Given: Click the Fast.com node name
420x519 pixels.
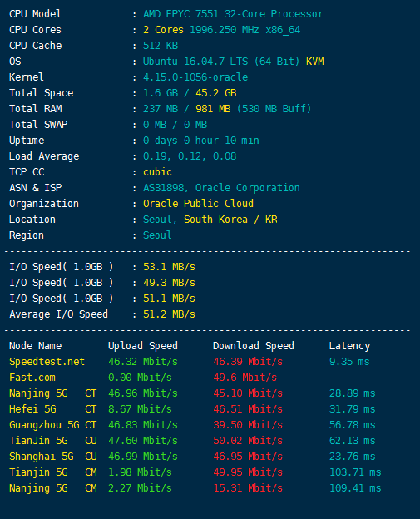Looking at the screenshot, I should (x=32, y=378).
